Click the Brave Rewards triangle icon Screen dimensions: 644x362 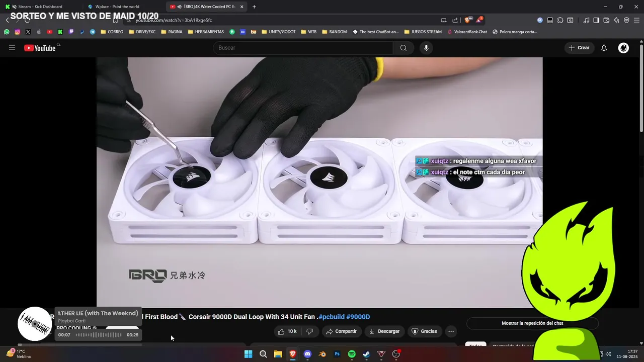tap(479, 20)
